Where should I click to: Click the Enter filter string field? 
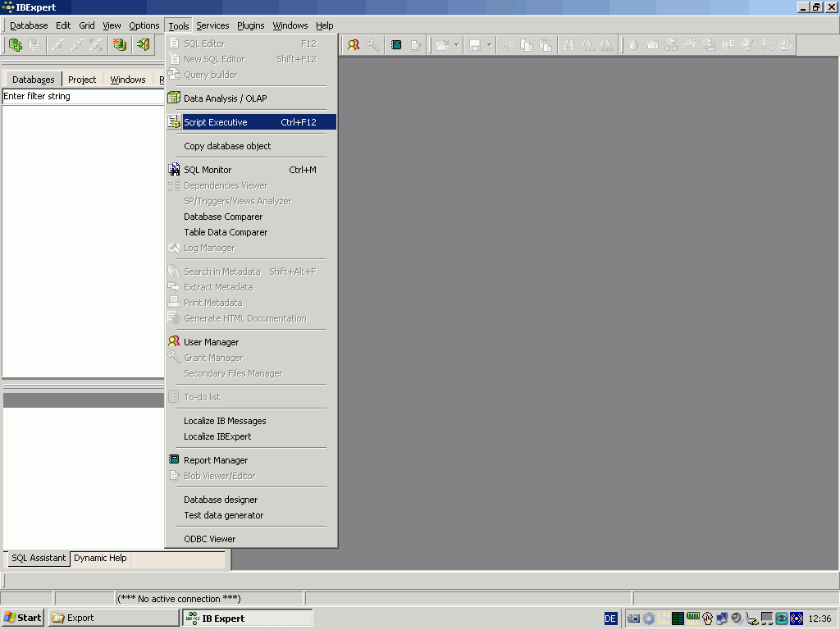(x=83, y=96)
